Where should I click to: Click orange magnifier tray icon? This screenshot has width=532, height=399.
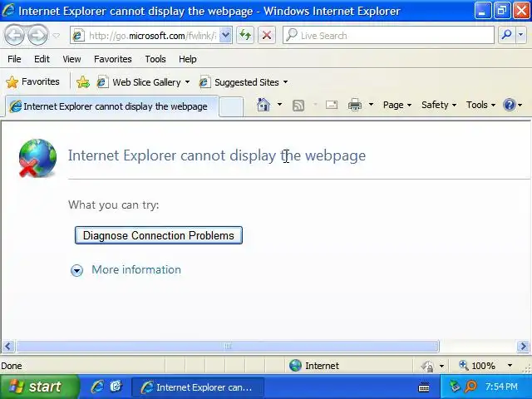point(471,387)
